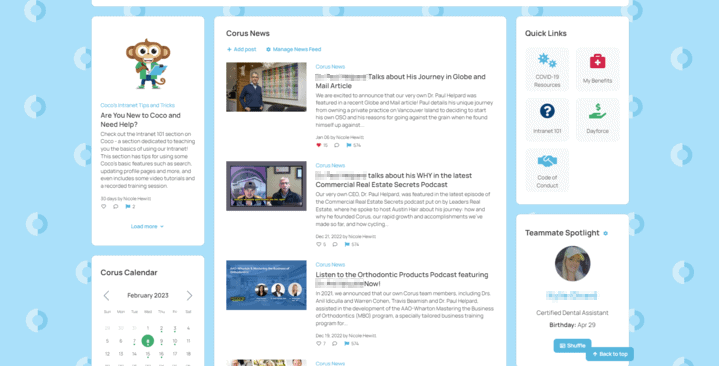Click the Intranet 101 question mark icon
This screenshot has height=366, width=719.
click(x=547, y=111)
